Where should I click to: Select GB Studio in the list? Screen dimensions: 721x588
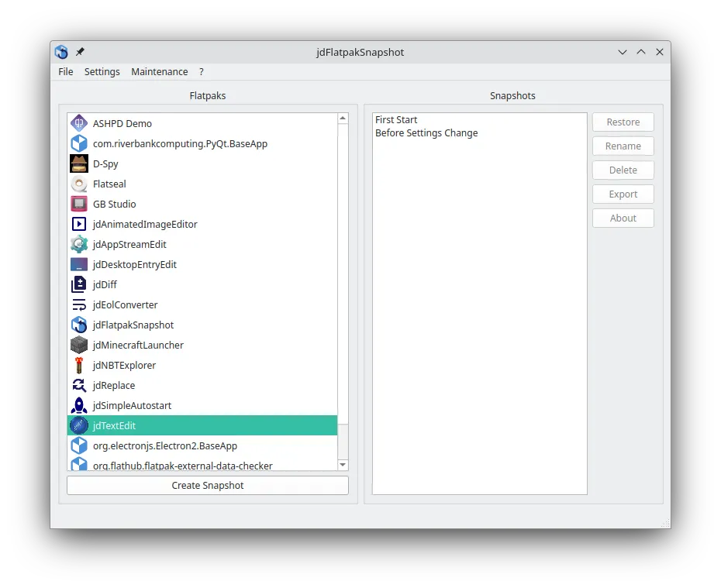(x=202, y=204)
